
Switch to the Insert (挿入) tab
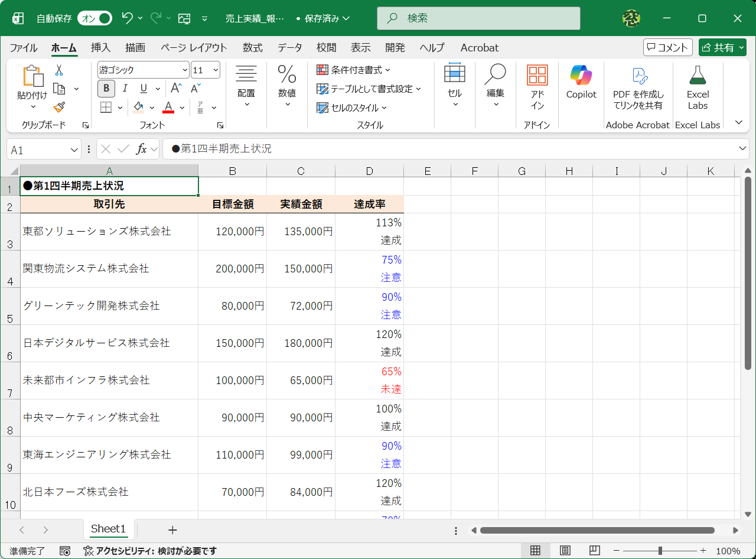pyautogui.click(x=100, y=48)
